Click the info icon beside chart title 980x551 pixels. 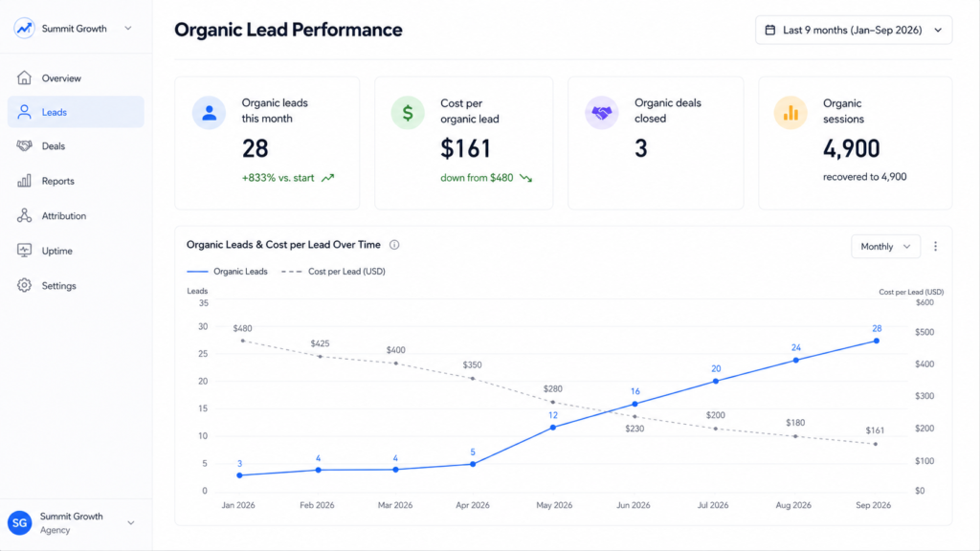click(394, 245)
